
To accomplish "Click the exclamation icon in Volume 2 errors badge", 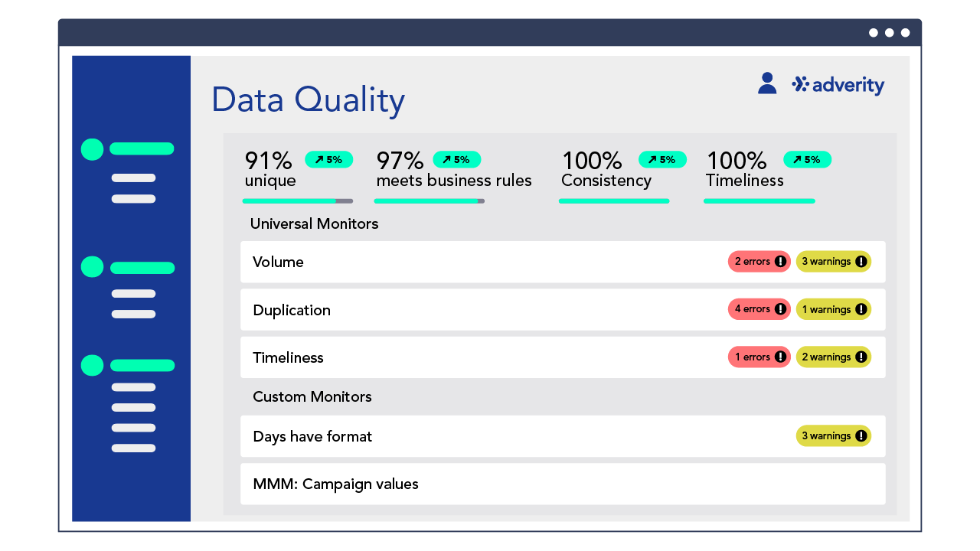I will click(x=780, y=262).
